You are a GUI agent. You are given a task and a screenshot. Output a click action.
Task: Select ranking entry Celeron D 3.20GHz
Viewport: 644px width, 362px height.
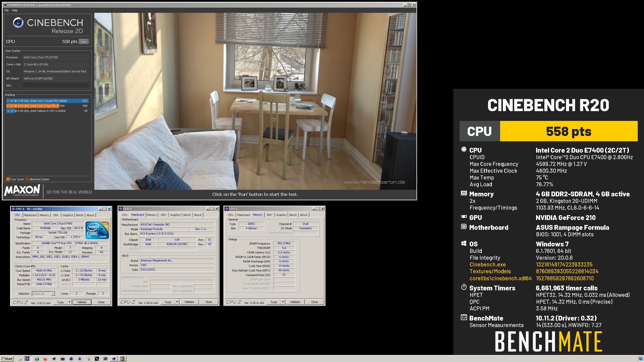[47, 111]
